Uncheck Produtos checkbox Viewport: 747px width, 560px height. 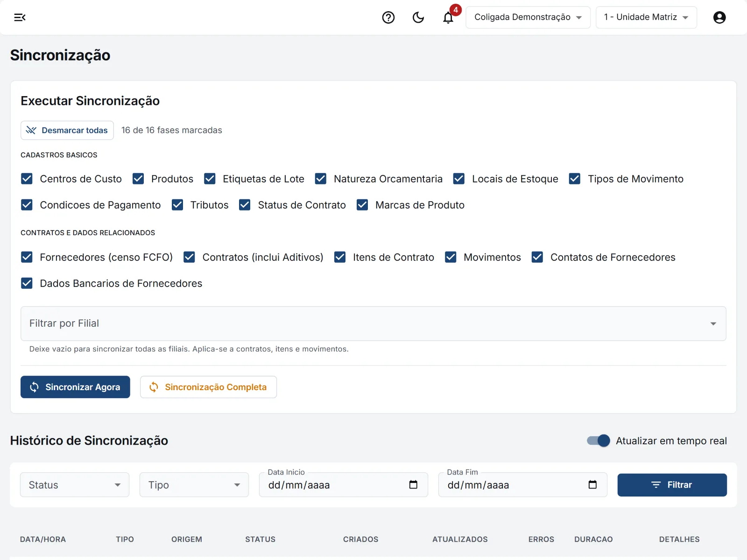coord(138,179)
